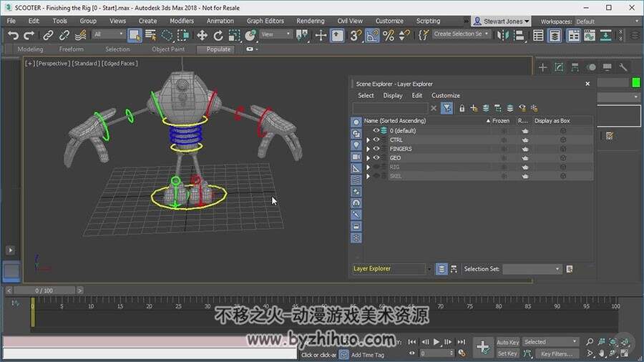
Task: Click the Undo arrow icon
Action: pyautogui.click(x=13, y=35)
